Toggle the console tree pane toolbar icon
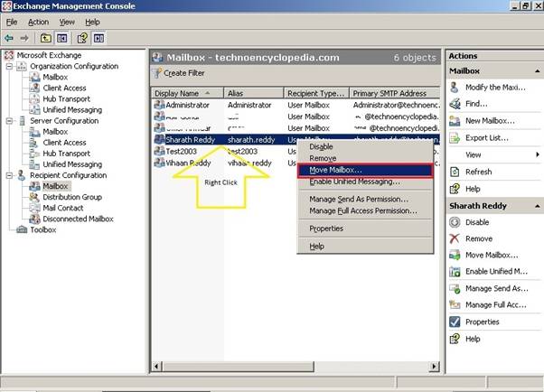The height and width of the screenshot is (392, 544). coord(62,38)
